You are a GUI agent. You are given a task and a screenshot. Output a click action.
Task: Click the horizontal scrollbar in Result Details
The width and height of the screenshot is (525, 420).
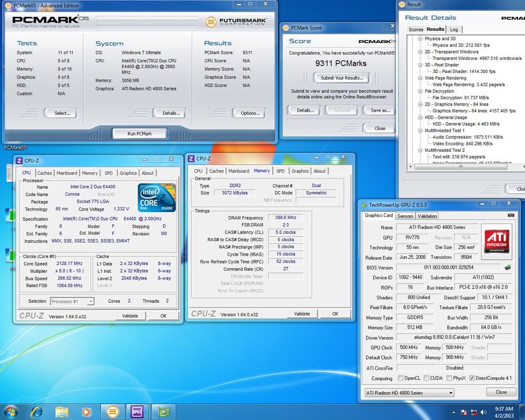click(460, 166)
